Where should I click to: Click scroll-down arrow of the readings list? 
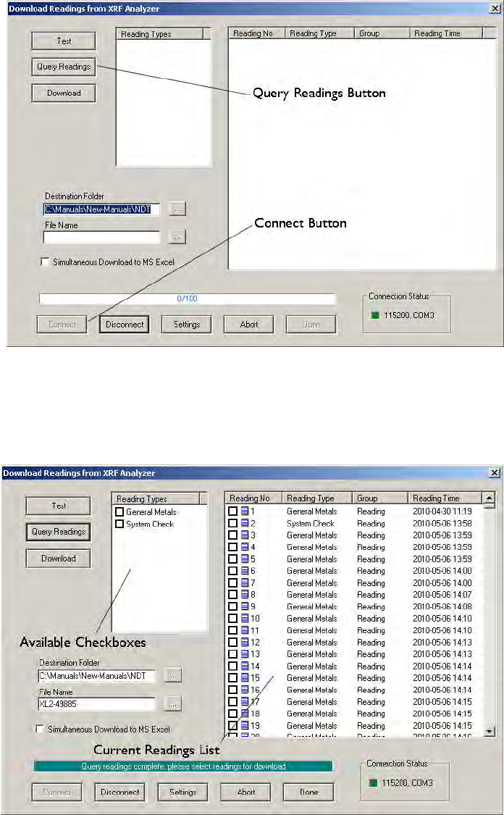click(489, 731)
